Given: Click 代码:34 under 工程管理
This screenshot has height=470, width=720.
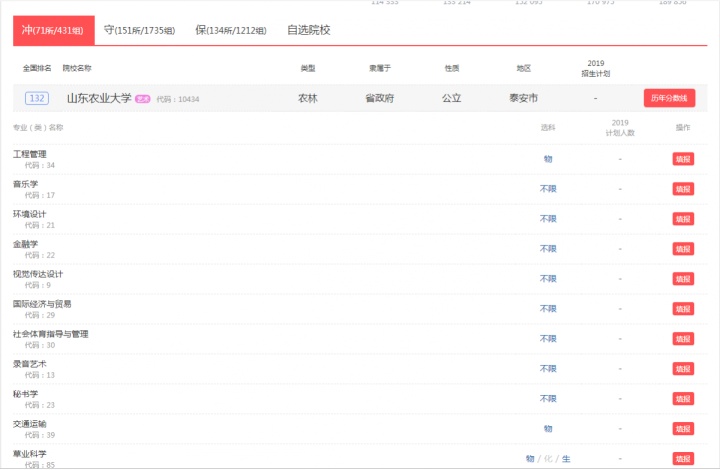Looking at the screenshot, I should [x=39, y=165].
